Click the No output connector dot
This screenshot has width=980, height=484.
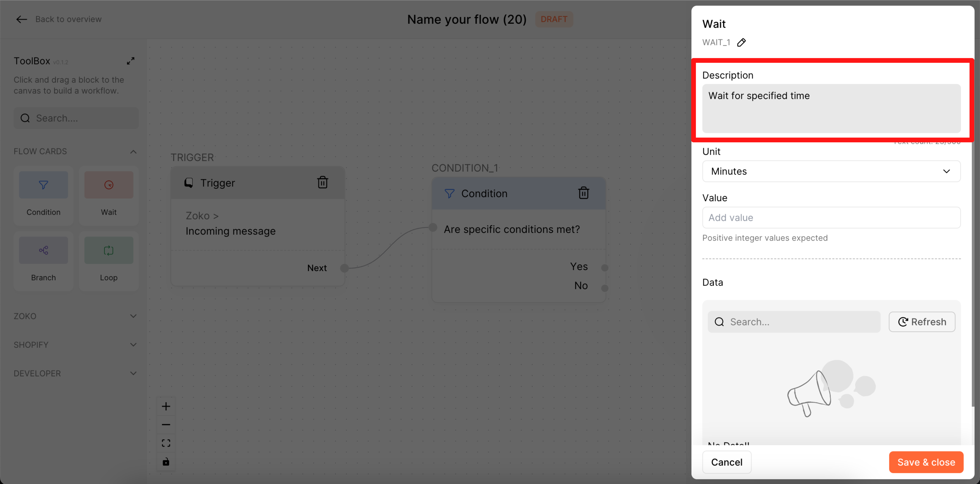[605, 288]
